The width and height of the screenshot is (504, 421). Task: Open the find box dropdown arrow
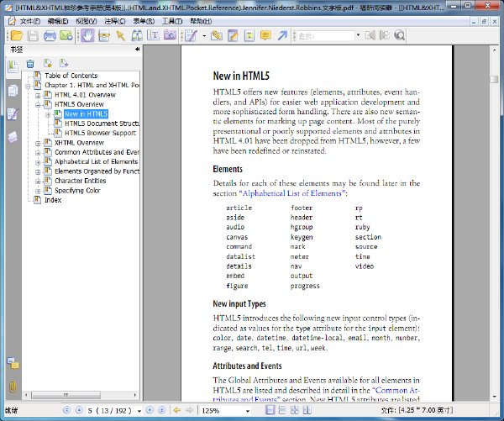pyautogui.click(x=358, y=35)
